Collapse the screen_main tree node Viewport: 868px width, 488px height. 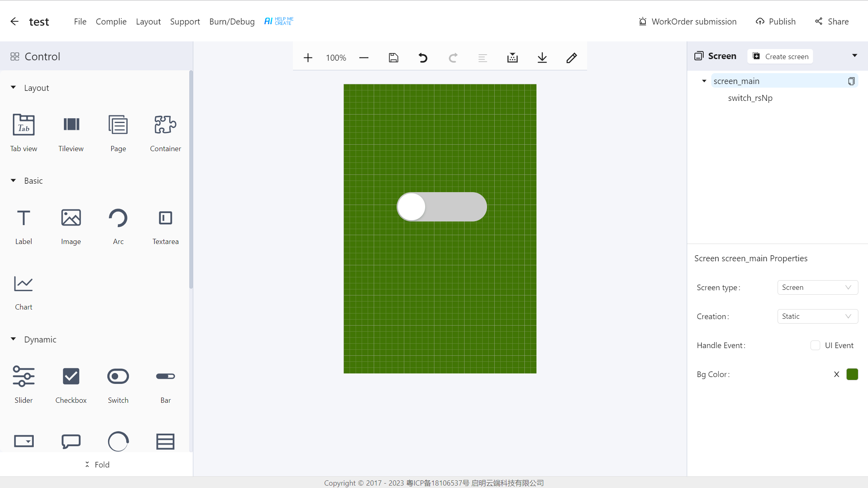(704, 81)
